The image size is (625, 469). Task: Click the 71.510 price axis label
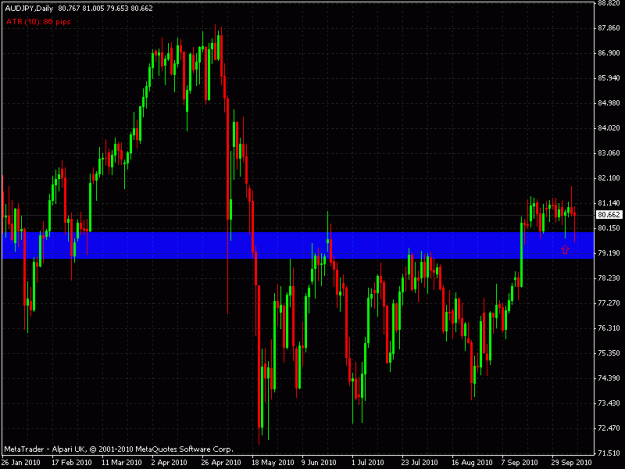[609, 453]
